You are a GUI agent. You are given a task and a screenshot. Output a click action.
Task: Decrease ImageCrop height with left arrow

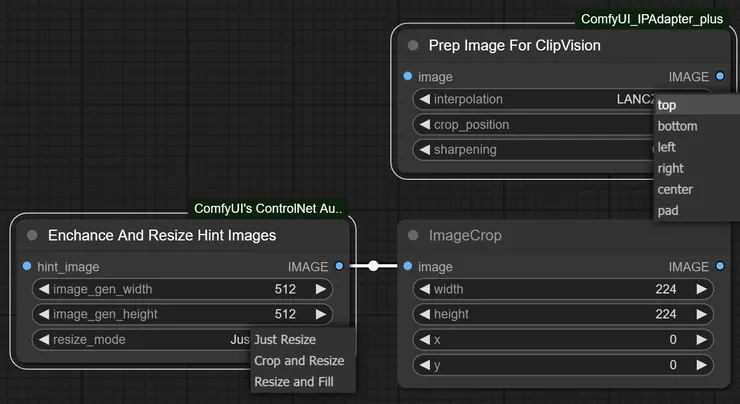tap(424, 314)
